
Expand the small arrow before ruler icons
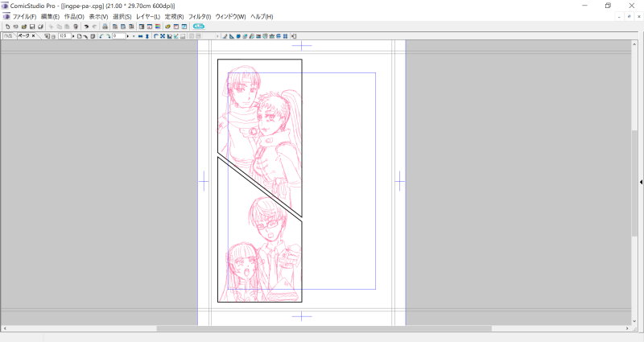click(x=217, y=36)
